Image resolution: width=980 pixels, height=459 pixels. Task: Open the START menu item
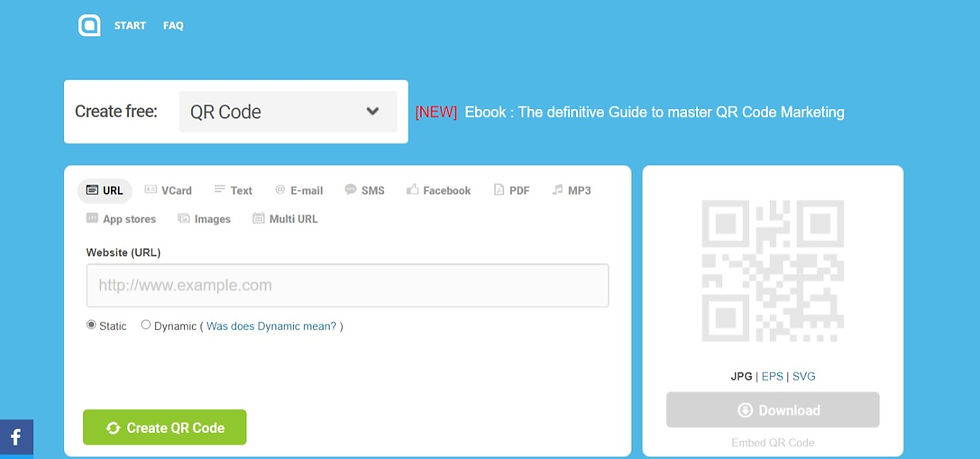pyautogui.click(x=130, y=26)
